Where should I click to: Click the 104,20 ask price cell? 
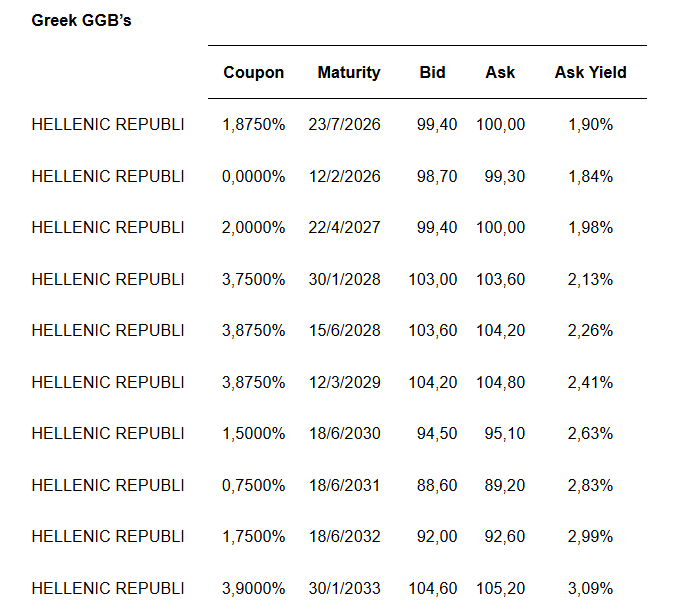(500, 331)
